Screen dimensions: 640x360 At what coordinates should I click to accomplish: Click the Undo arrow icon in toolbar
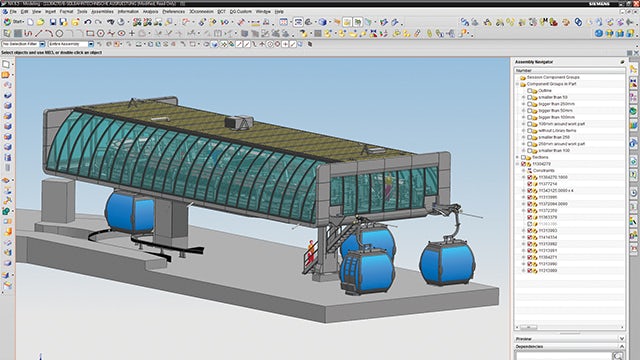pyautogui.click(x=87, y=22)
